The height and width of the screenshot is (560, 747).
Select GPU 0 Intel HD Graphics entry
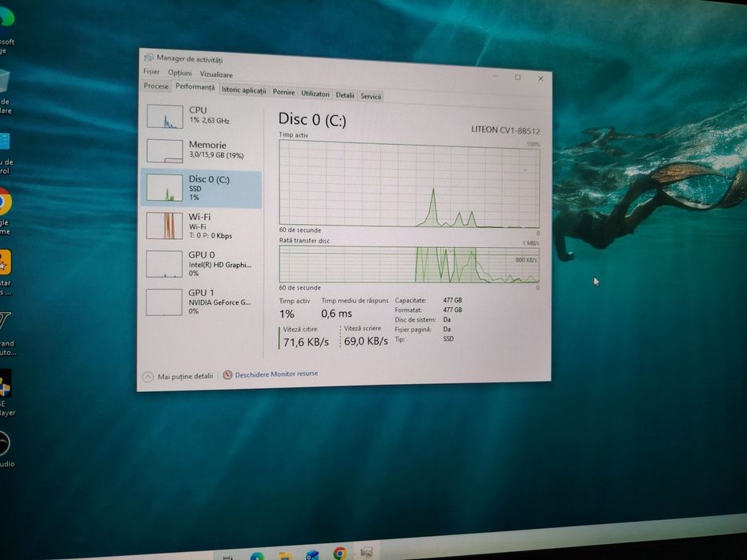[x=201, y=264]
